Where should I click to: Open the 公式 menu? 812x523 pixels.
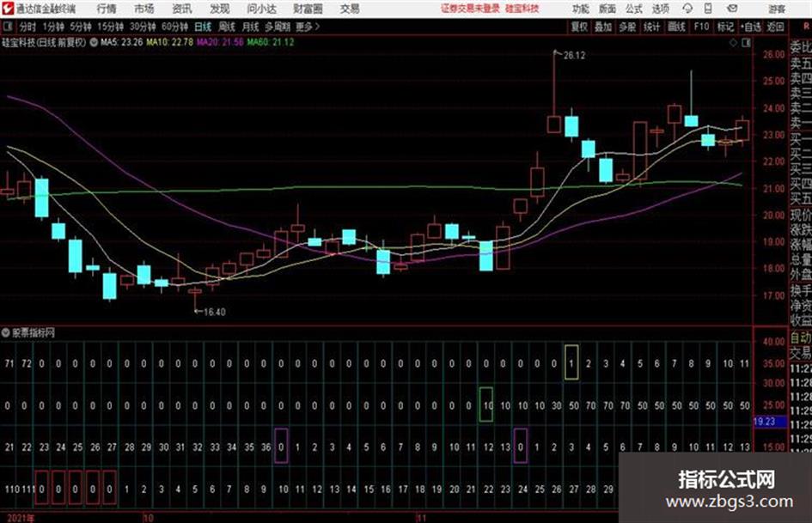pyautogui.click(x=633, y=9)
